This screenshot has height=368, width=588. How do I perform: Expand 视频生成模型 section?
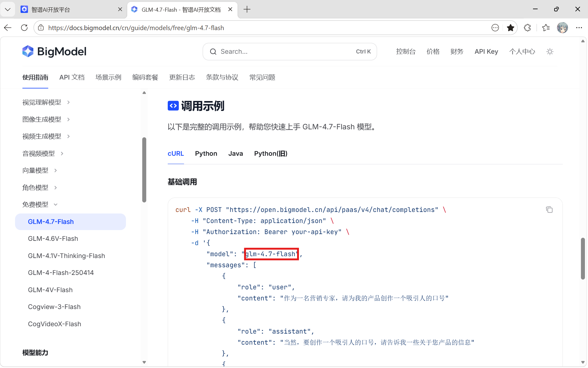pos(46,136)
